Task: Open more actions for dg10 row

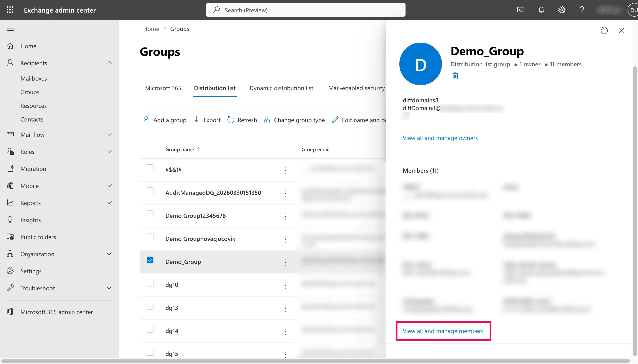Action: [285, 285]
